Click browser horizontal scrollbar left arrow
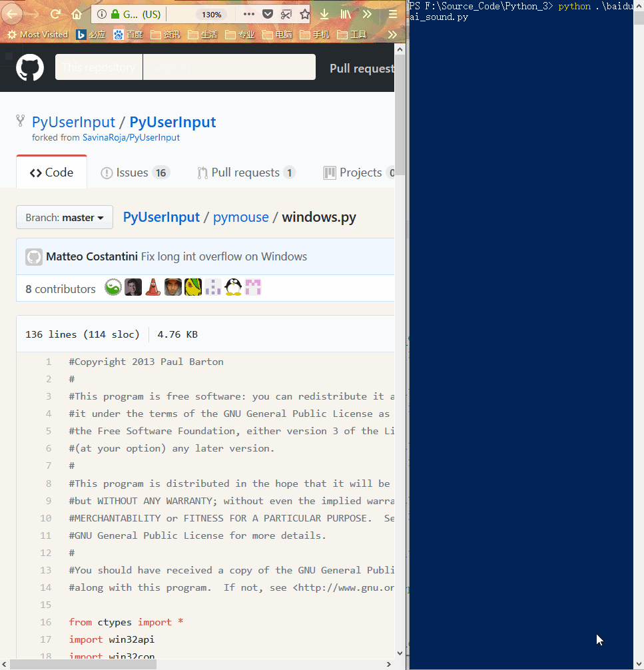The width and height of the screenshot is (644, 670). point(5,665)
